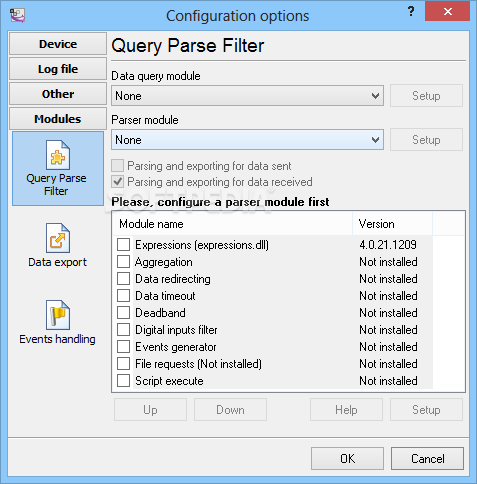Viewport: 477px width, 484px height.
Task: Click the Version column header
Action: click(392, 224)
